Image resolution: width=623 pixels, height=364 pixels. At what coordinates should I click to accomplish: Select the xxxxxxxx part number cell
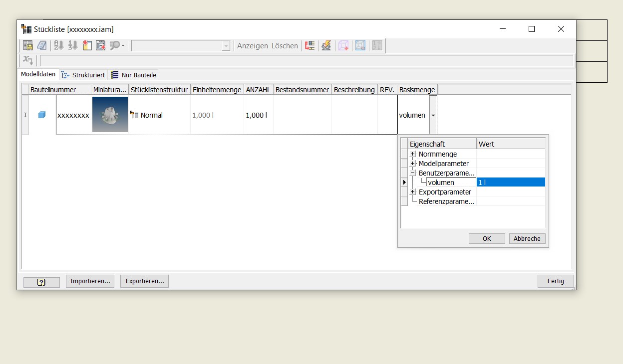coord(73,115)
